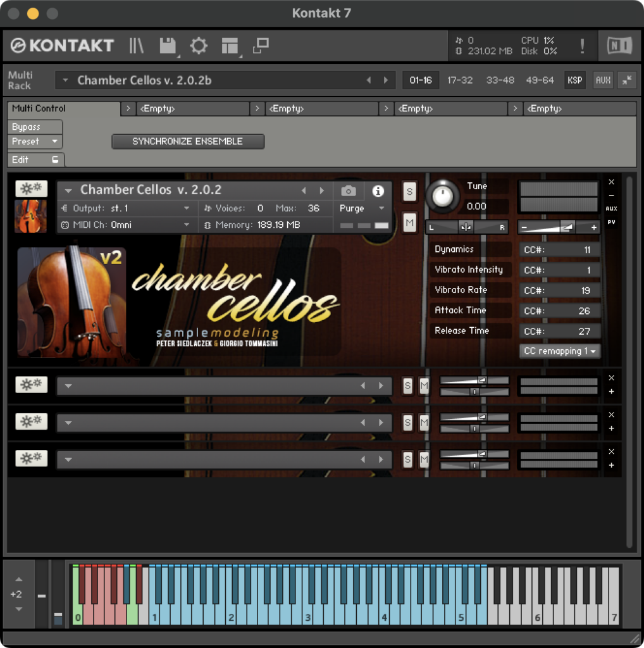This screenshot has width=644, height=648.
Task: Toggle solo on first empty slot
Action: [x=407, y=385]
